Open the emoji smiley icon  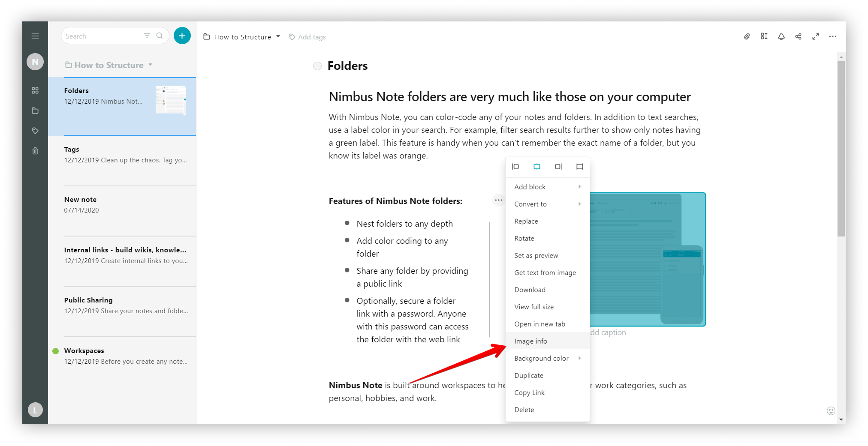[831, 411]
